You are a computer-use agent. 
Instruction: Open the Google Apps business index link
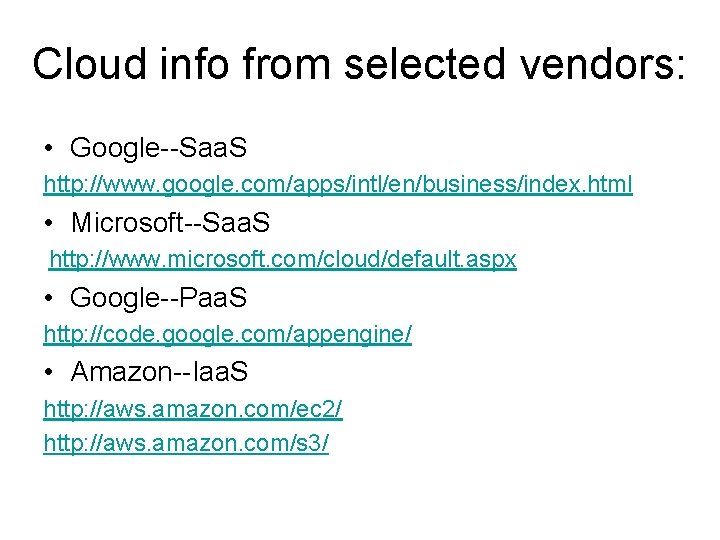[x=337, y=185]
